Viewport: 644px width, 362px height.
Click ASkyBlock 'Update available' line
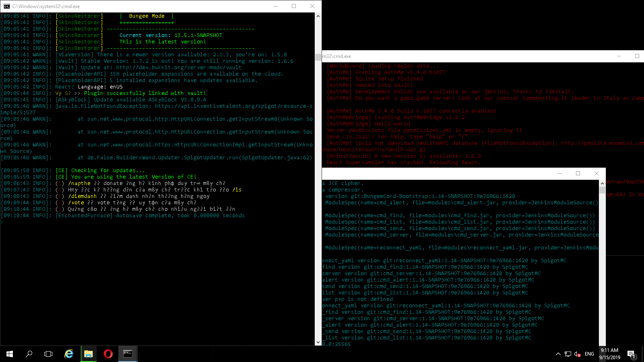click(103, 100)
